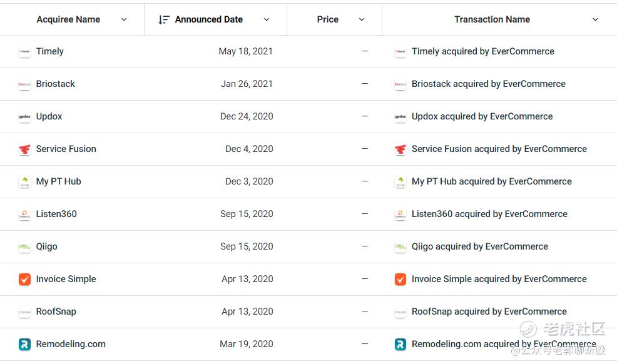The image size is (617, 364).
Task: Click the Price column header
Action: pyautogui.click(x=327, y=19)
